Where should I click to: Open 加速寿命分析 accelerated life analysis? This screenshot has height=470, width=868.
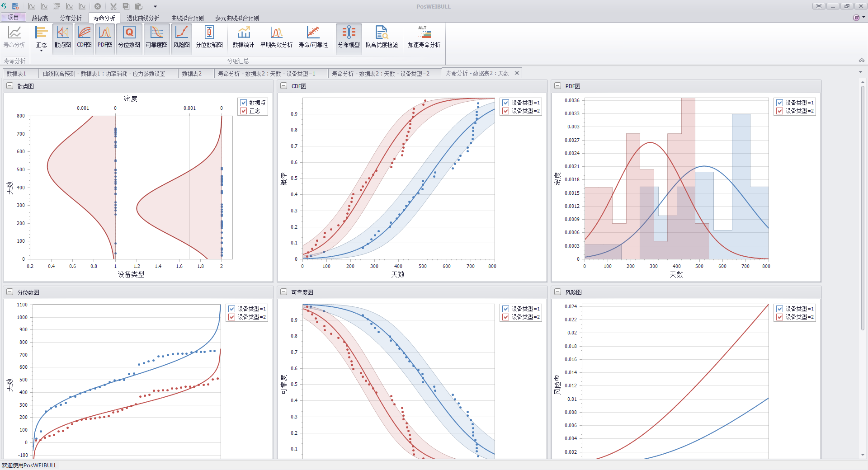tap(424, 37)
